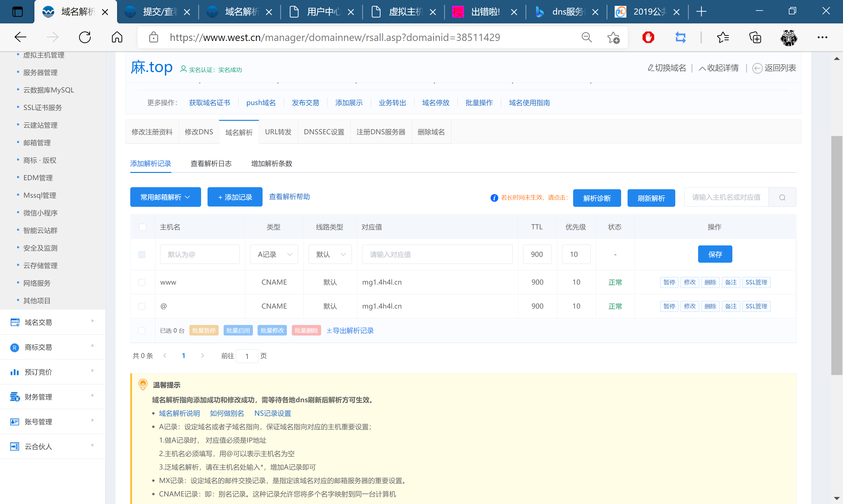Tick the checkbox for @ record

point(142,306)
